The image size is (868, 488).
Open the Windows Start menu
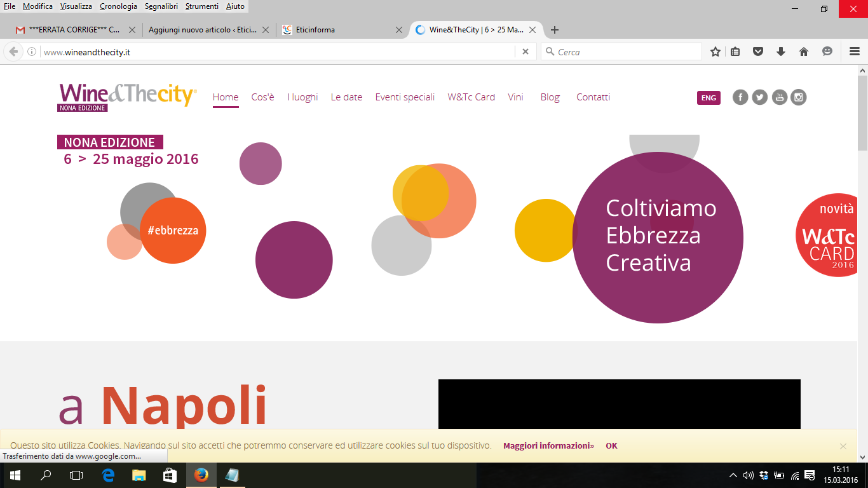click(15, 475)
